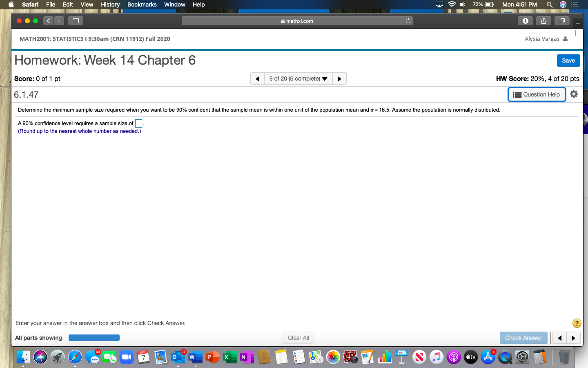Open the Alysia Vargas user menu
Viewport: 588px width, 368px height.
click(x=546, y=39)
